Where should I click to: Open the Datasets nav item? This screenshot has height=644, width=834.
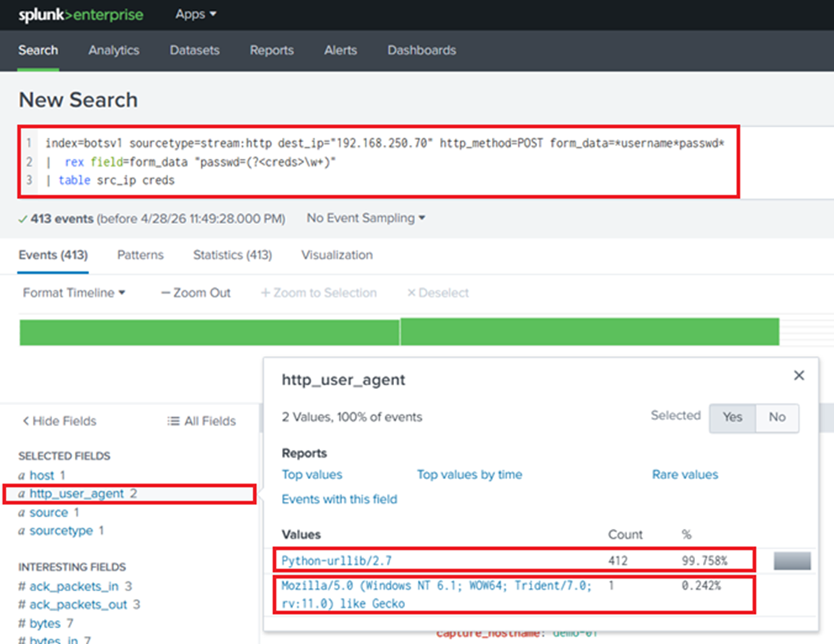(194, 50)
